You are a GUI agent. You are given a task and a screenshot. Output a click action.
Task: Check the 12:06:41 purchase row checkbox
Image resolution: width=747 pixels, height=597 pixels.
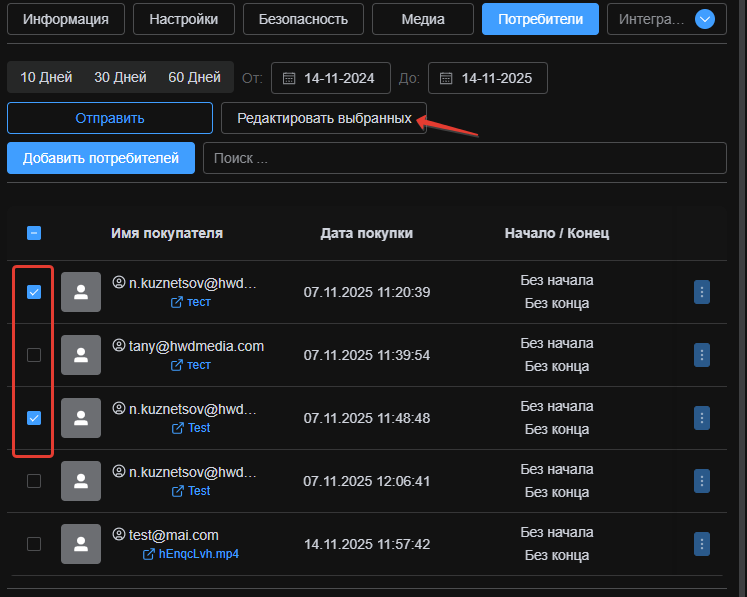[34, 481]
